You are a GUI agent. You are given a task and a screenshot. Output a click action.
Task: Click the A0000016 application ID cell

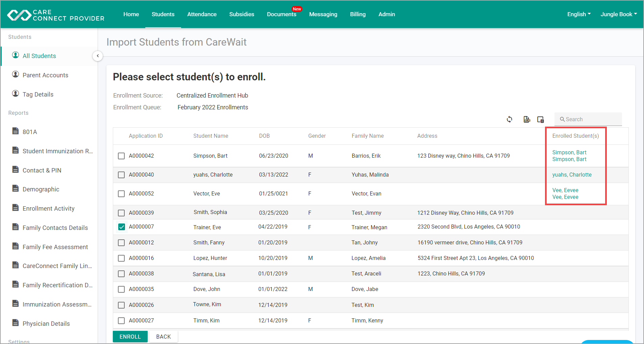141,258
